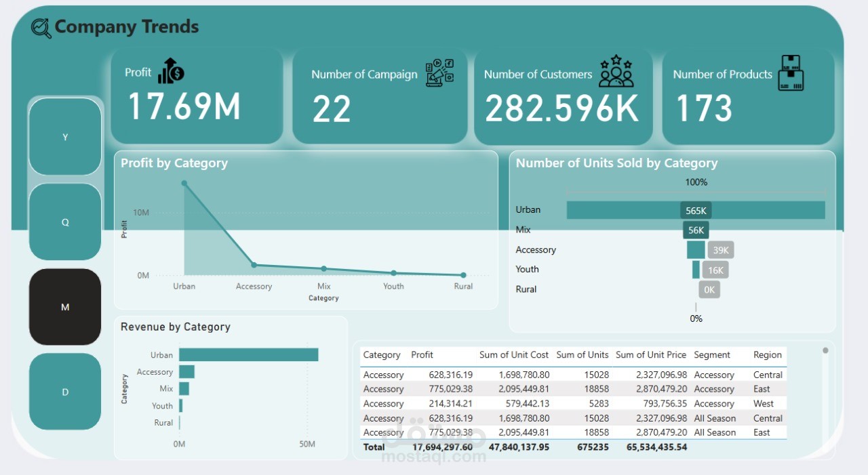
Task: Click the Accessory bar in Revenue chart
Action: point(186,371)
